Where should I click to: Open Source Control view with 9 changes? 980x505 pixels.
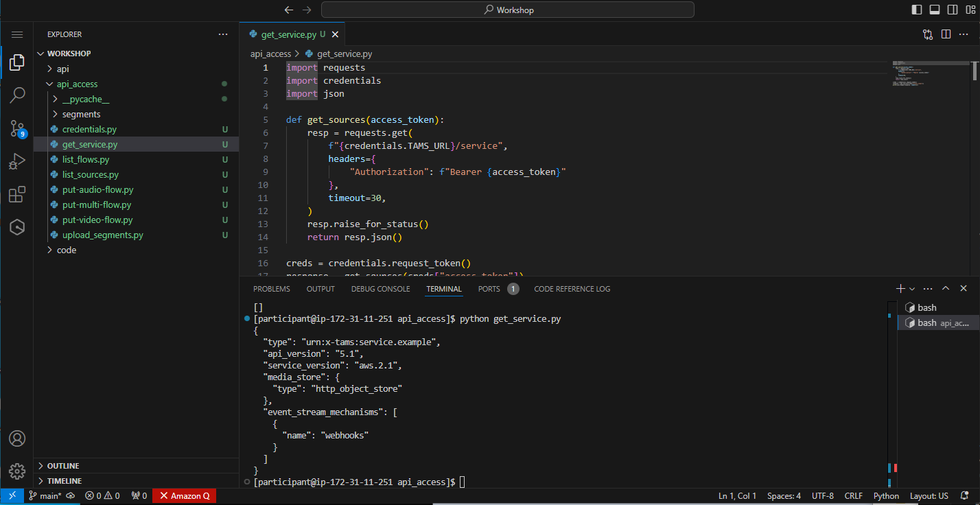pyautogui.click(x=17, y=128)
